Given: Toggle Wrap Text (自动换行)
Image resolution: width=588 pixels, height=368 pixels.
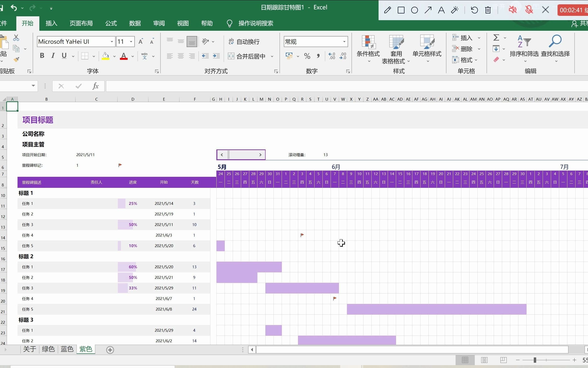Looking at the screenshot, I should coord(244,42).
